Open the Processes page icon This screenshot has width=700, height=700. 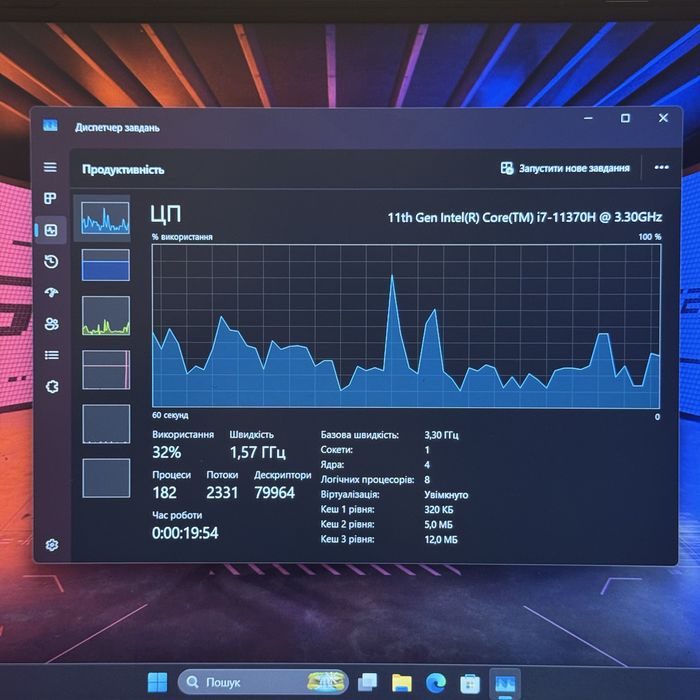(50, 198)
